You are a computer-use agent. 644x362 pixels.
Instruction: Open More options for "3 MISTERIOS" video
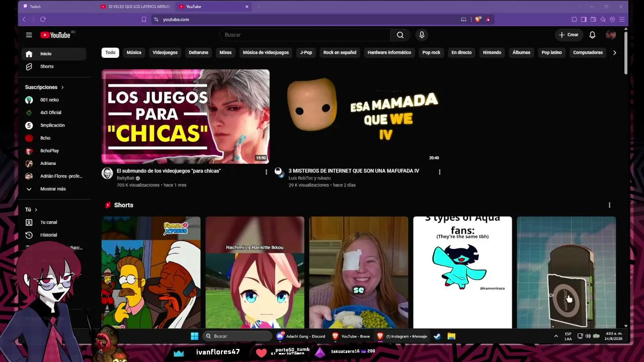tap(439, 172)
